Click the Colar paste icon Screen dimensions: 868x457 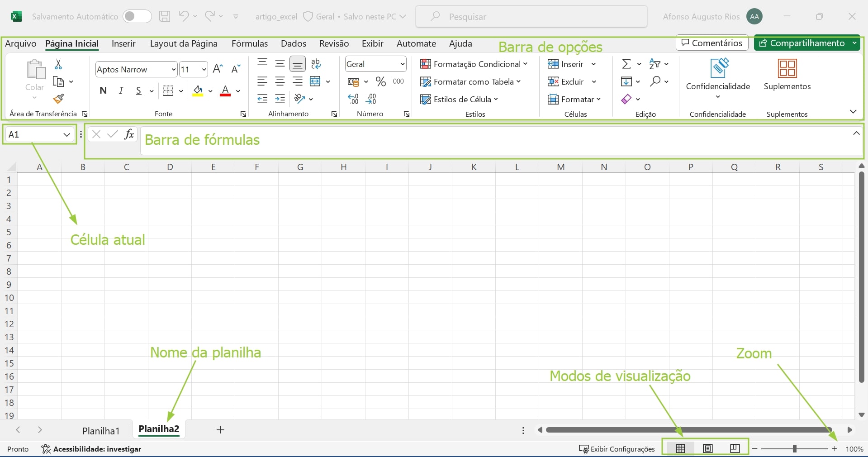[x=35, y=69]
